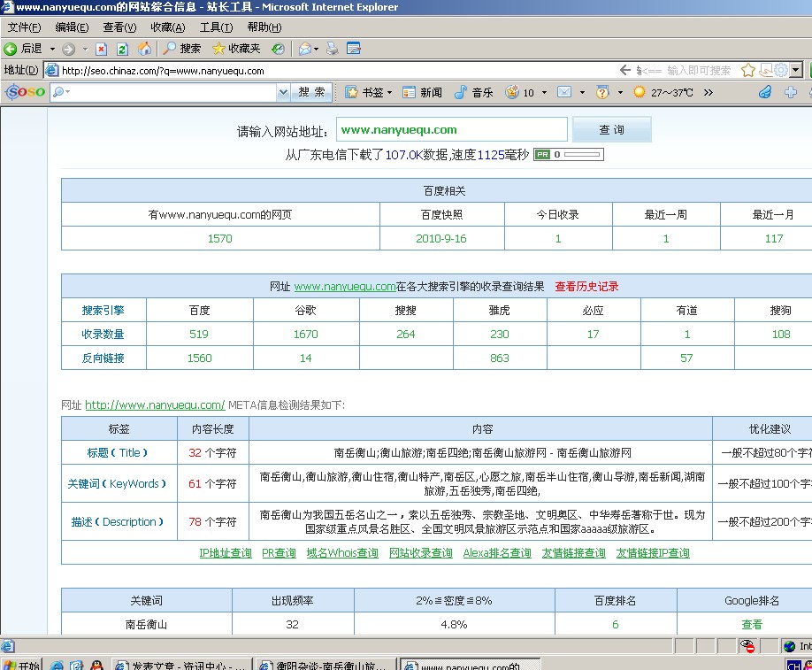Click the 音乐 music note toolbar item

coord(473,92)
